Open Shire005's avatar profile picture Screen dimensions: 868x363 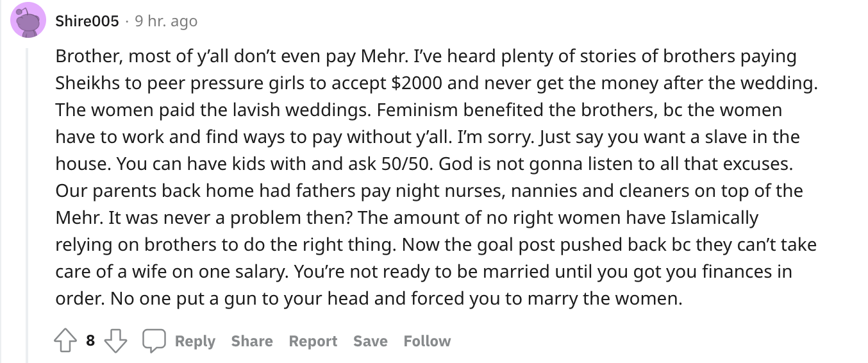coord(28,21)
